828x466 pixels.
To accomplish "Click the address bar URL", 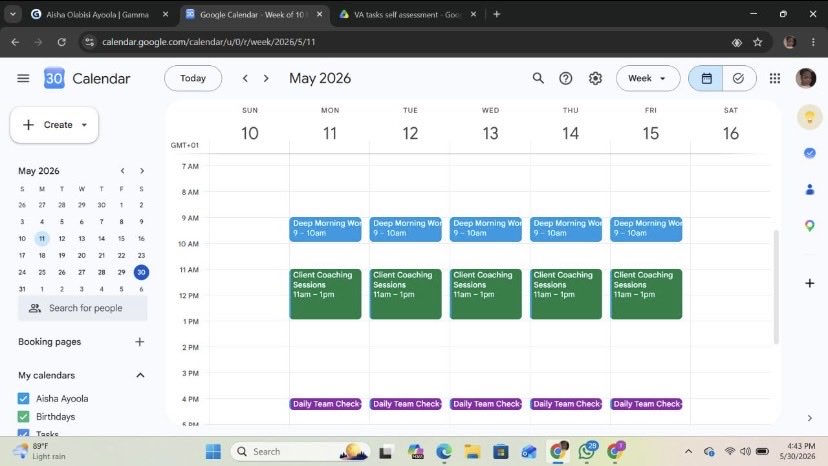I will click(x=209, y=42).
